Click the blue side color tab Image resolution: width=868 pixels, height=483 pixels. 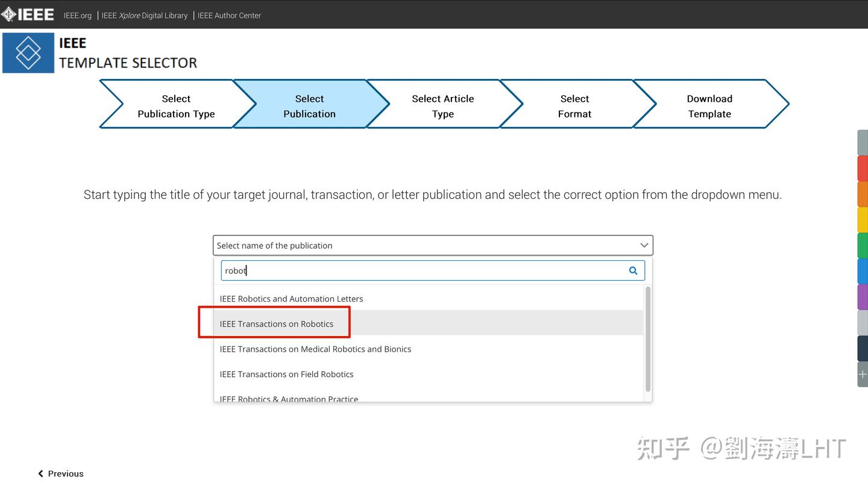coord(863,271)
